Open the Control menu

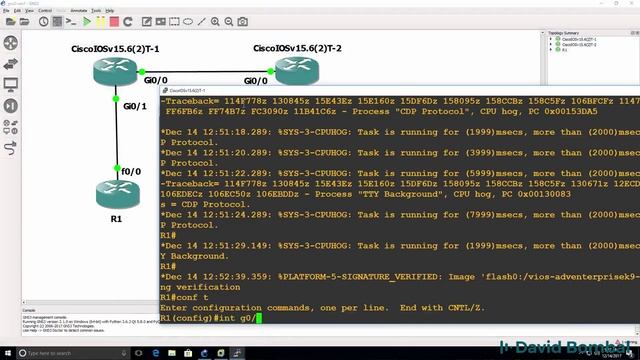click(45, 10)
